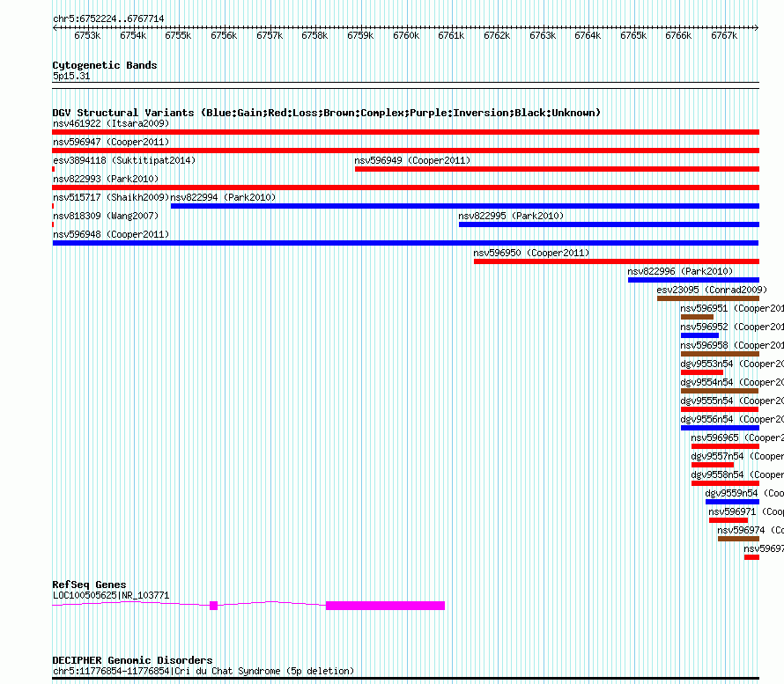Click the nsv596949 (Cooper2011) red bar
Image resolution: width=784 pixels, height=684 pixels.
pyautogui.click(x=557, y=169)
